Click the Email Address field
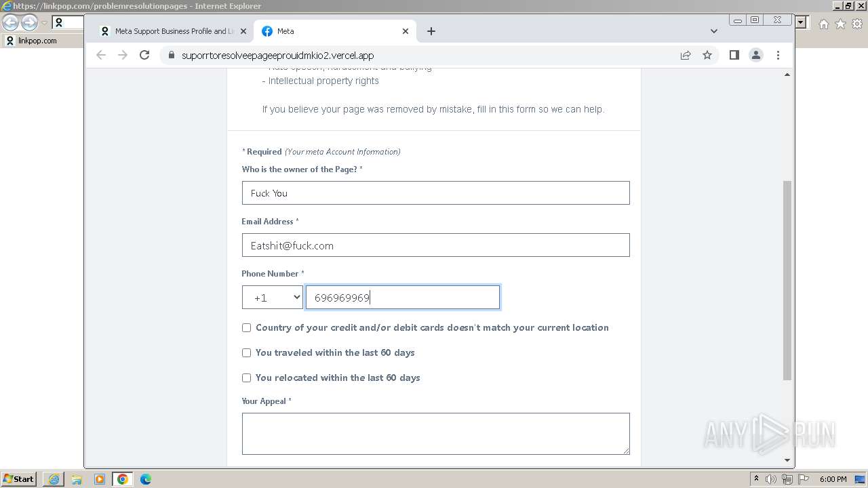This screenshot has width=868, height=488. point(435,245)
